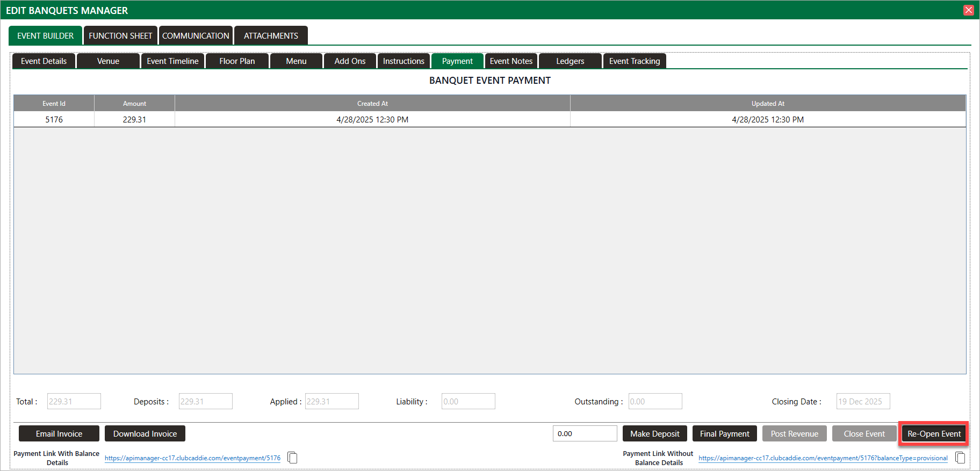980x471 pixels.
Task: Click the Final Payment button
Action: click(x=724, y=434)
